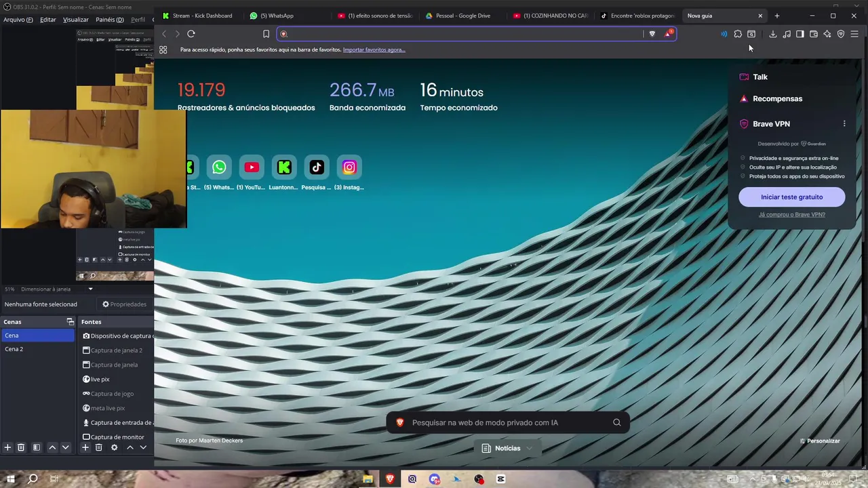Image resolution: width=868 pixels, height=488 pixels.
Task: Open the preview scaling dropdown in OBS
Action: tap(90, 289)
